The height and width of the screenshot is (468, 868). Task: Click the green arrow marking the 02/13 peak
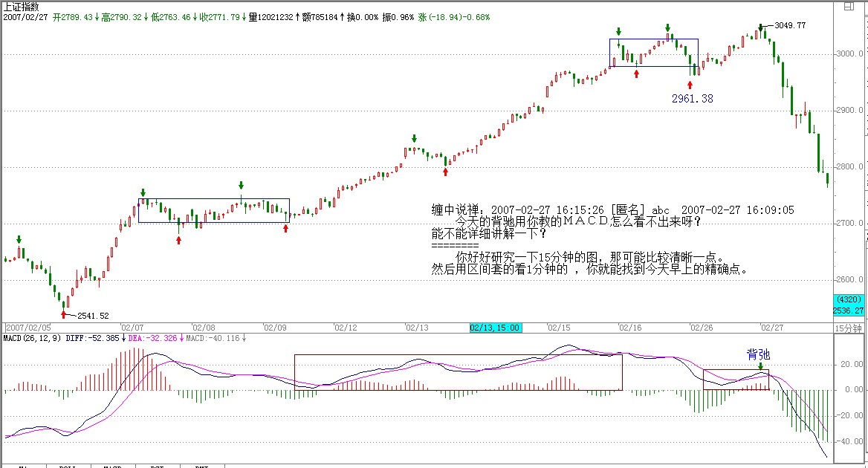pyautogui.click(x=415, y=138)
